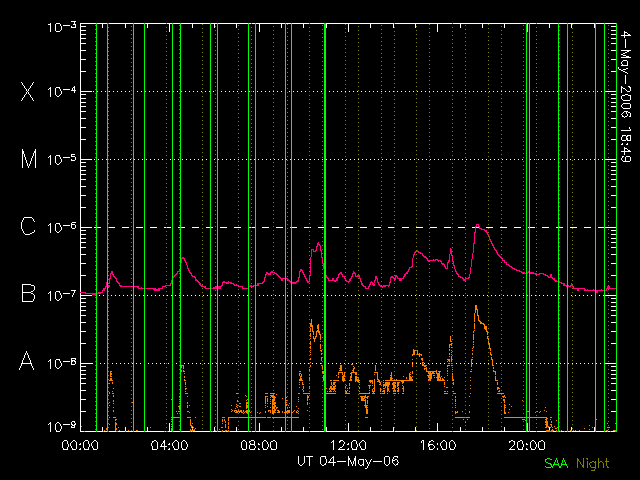This screenshot has height=480, width=640.
Task: Click the green SAA legend label
Action: 556,463
